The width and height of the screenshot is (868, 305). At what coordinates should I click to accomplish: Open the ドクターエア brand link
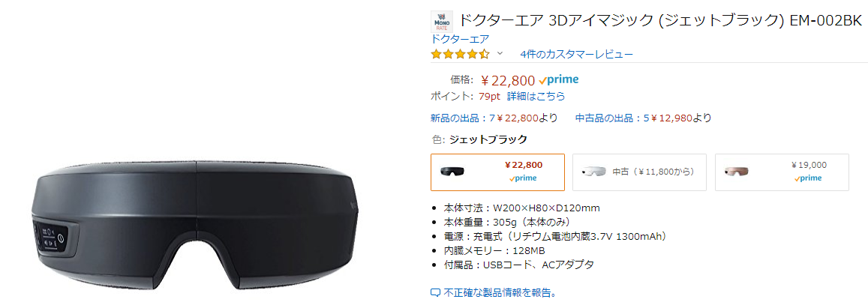(x=460, y=39)
